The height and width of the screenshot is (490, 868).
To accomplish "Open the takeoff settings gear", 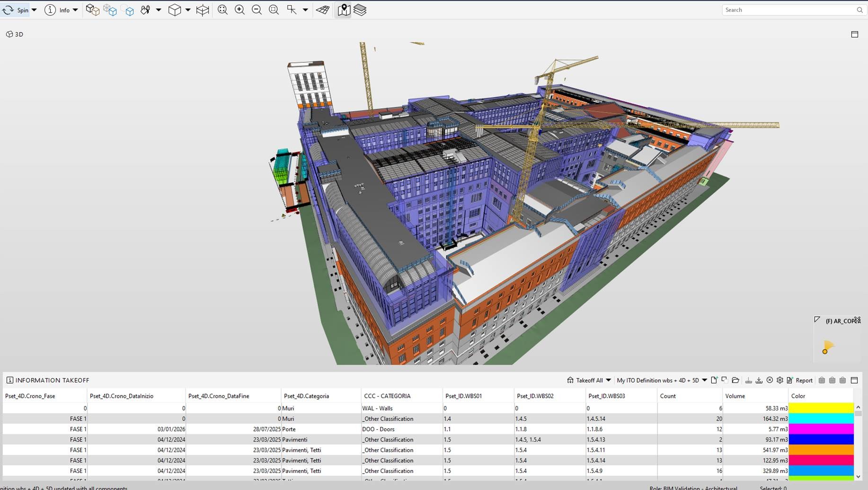I will pyautogui.click(x=780, y=380).
